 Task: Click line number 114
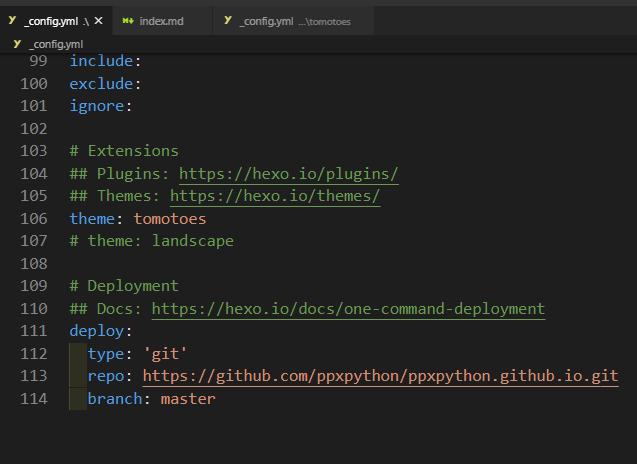tap(34, 399)
